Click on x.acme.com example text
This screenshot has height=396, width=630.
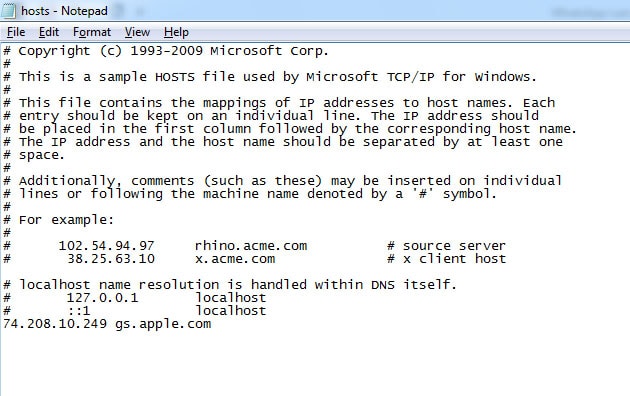tap(235, 259)
